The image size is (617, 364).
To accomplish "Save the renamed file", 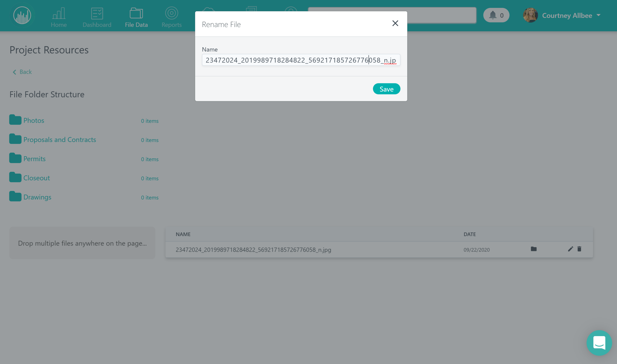I will click(x=386, y=89).
